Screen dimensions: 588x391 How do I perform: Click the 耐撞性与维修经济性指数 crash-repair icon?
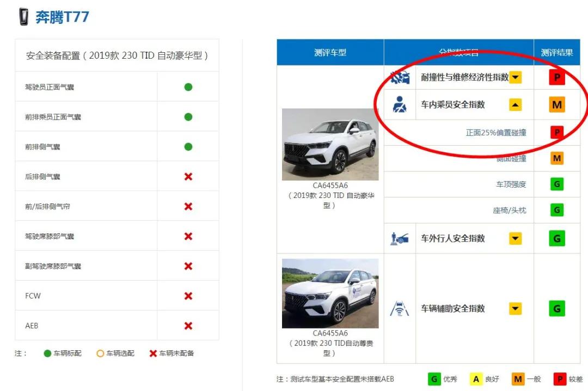(x=400, y=77)
